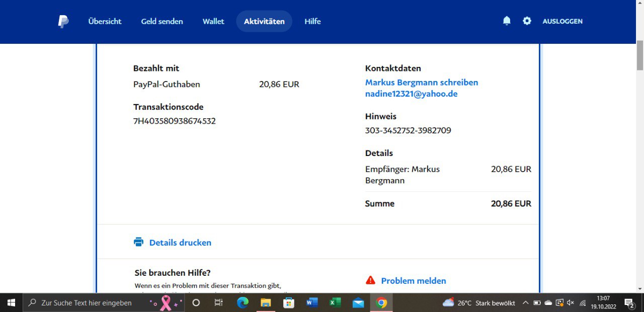
Task: Expand hidden system tray icons chevron
Action: pyautogui.click(x=525, y=303)
